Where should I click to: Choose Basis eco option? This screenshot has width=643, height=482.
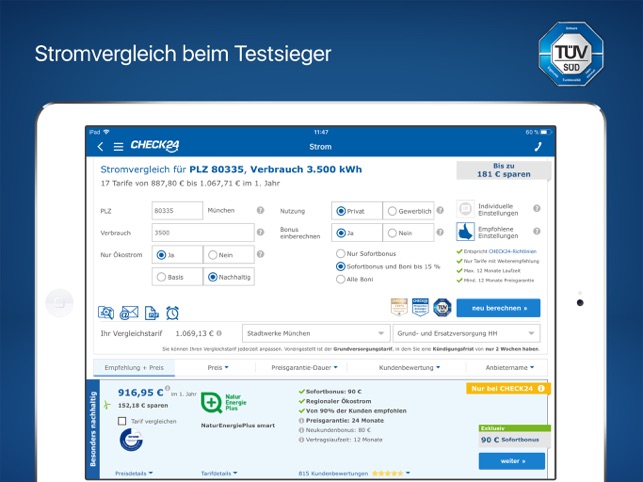[x=177, y=277]
